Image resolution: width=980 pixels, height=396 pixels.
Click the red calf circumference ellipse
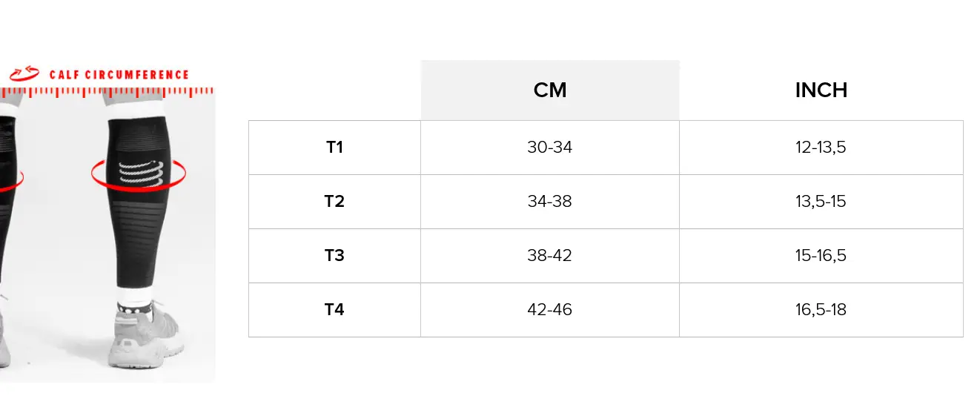[139, 175]
